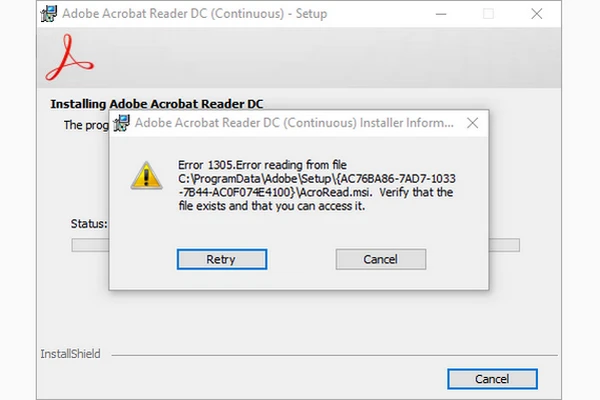Click the yellow warning triangle icon

(x=147, y=176)
